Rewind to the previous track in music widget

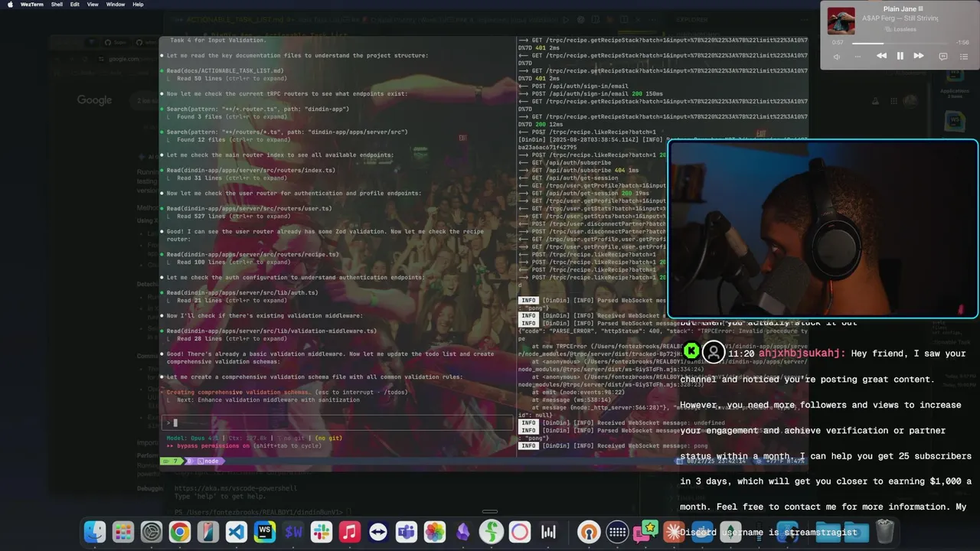[x=881, y=56]
